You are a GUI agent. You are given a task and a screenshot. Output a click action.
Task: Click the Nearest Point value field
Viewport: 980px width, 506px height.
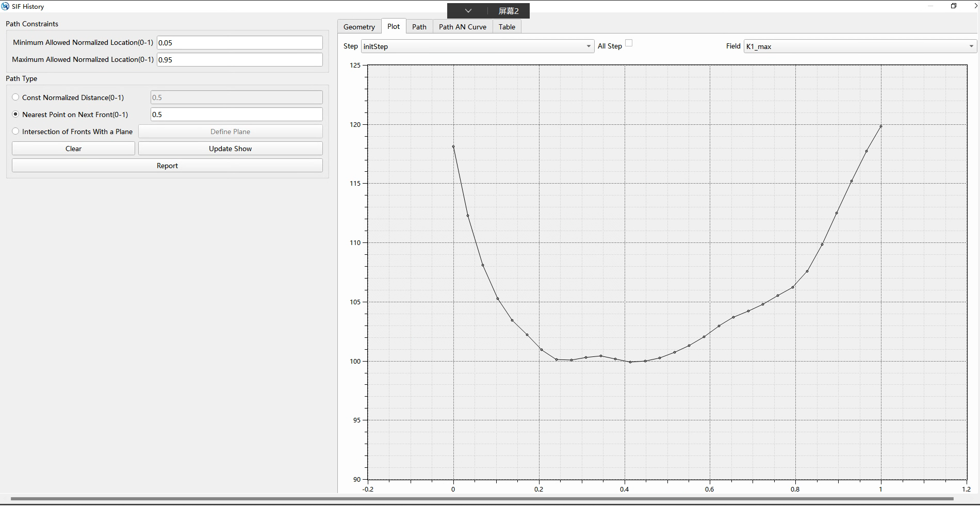tap(237, 115)
